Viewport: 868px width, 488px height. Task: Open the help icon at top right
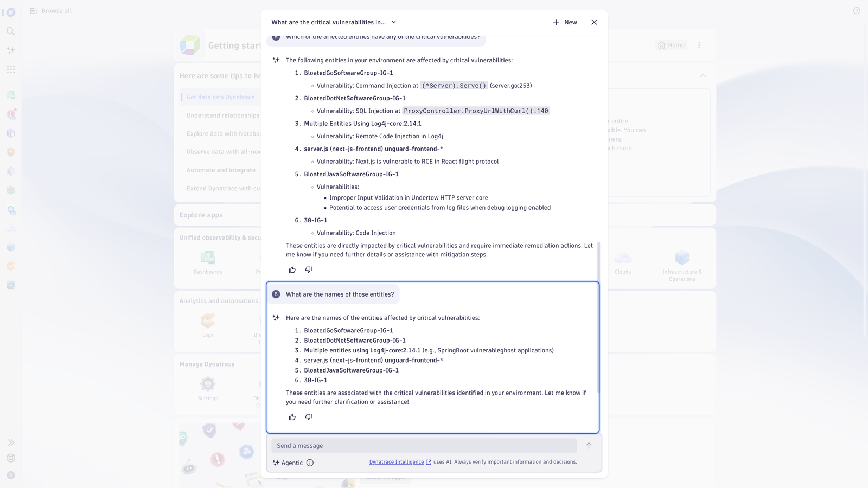coord(857,11)
